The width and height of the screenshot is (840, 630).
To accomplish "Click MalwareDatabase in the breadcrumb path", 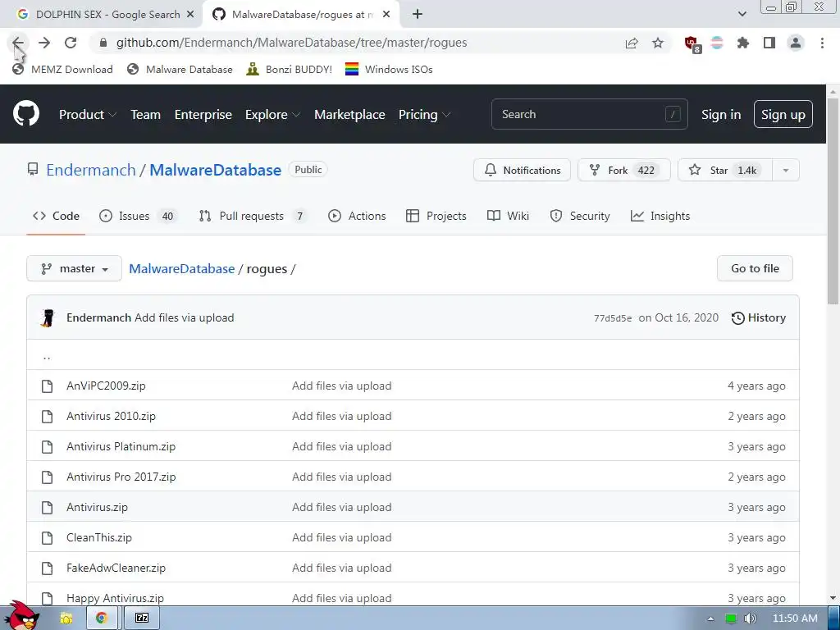I will click(181, 269).
